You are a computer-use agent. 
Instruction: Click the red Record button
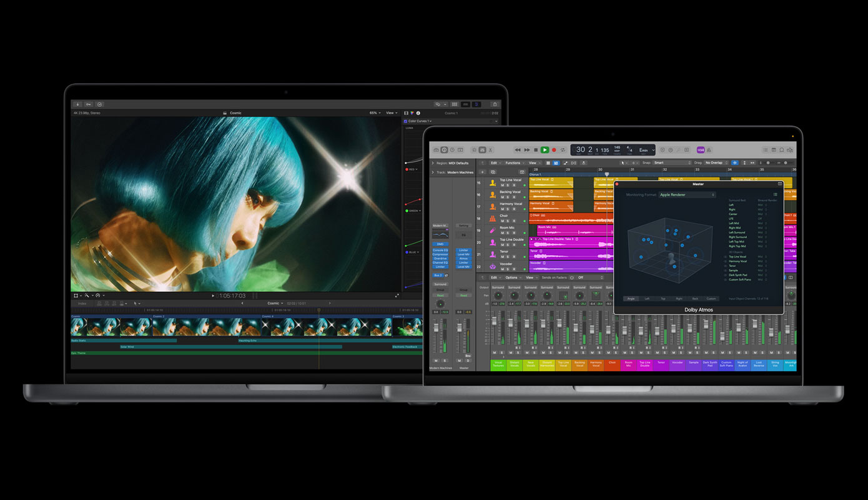click(554, 150)
